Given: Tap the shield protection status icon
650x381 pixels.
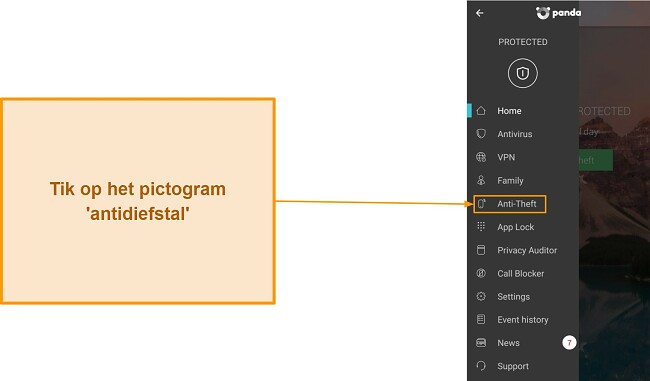Looking at the screenshot, I should coord(523,73).
